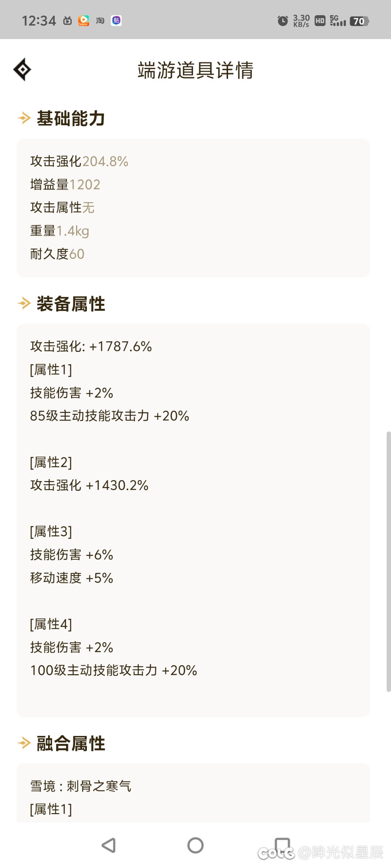Tap the alarm clock status icon
The image size is (391, 868).
(283, 21)
